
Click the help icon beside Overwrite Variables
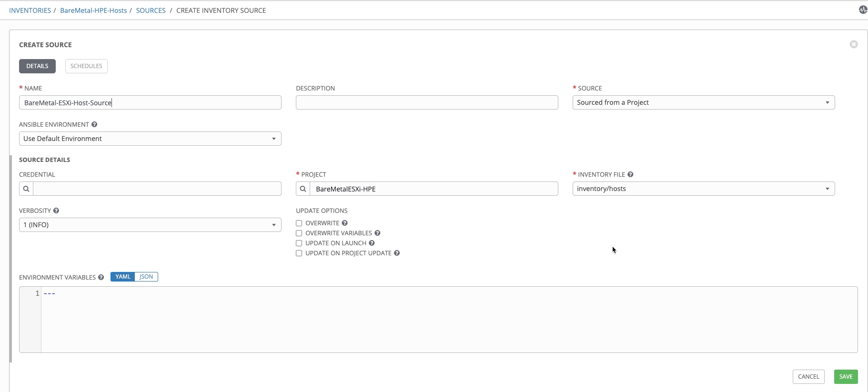(377, 233)
